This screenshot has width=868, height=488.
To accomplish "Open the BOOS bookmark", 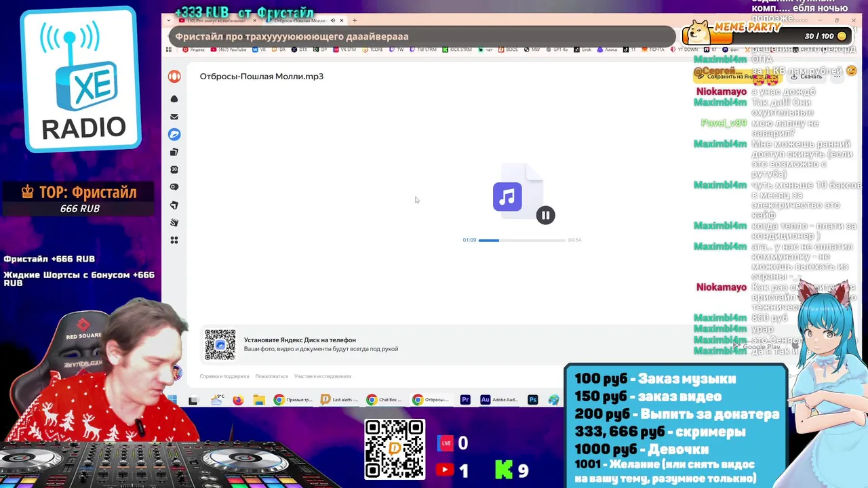I will [507, 49].
